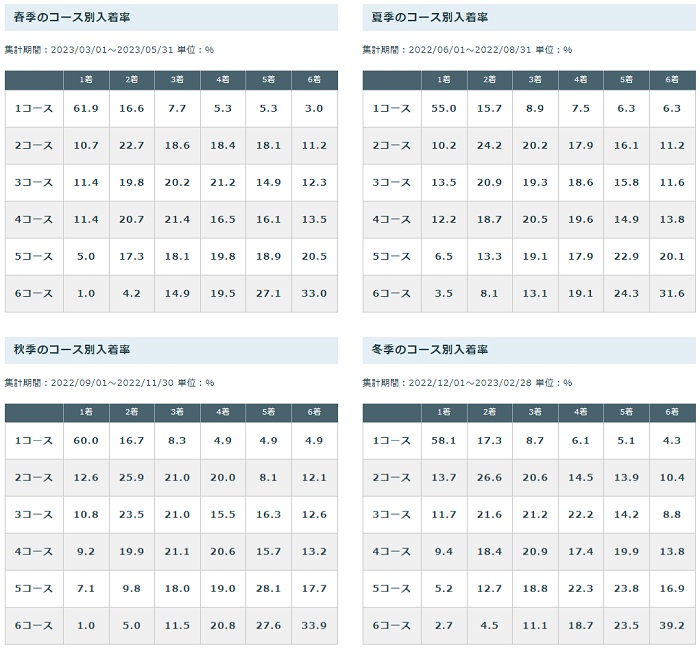Click the 33.9 cell in autumn table
The image size is (700, 651).
pyautogui.click(x=314, y=626)
